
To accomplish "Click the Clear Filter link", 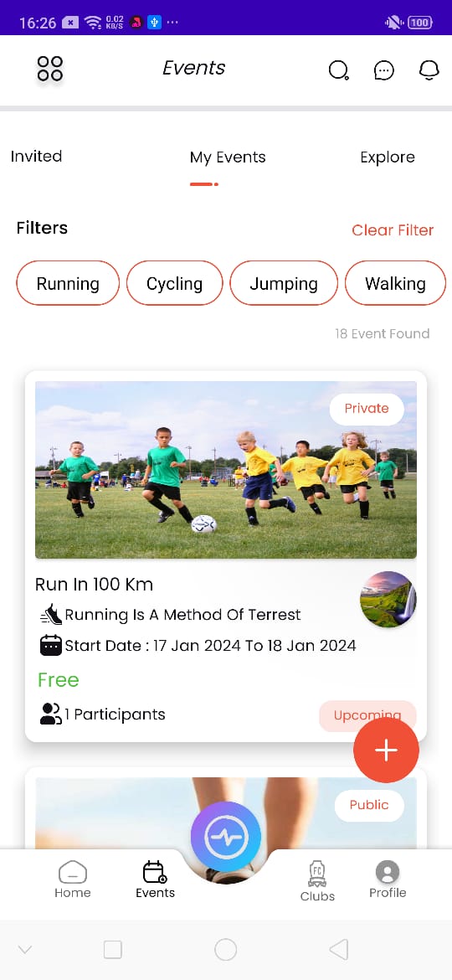I will point(392,230).
